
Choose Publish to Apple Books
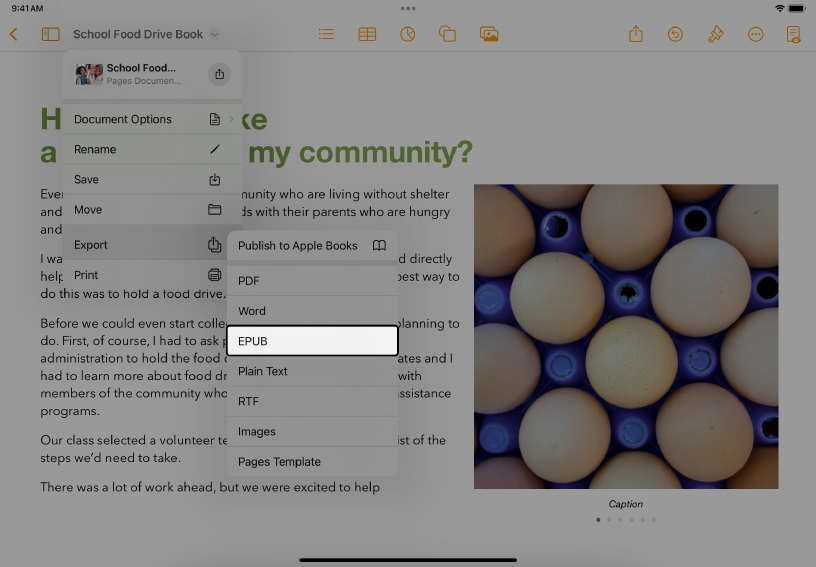[x=312, y=245]
